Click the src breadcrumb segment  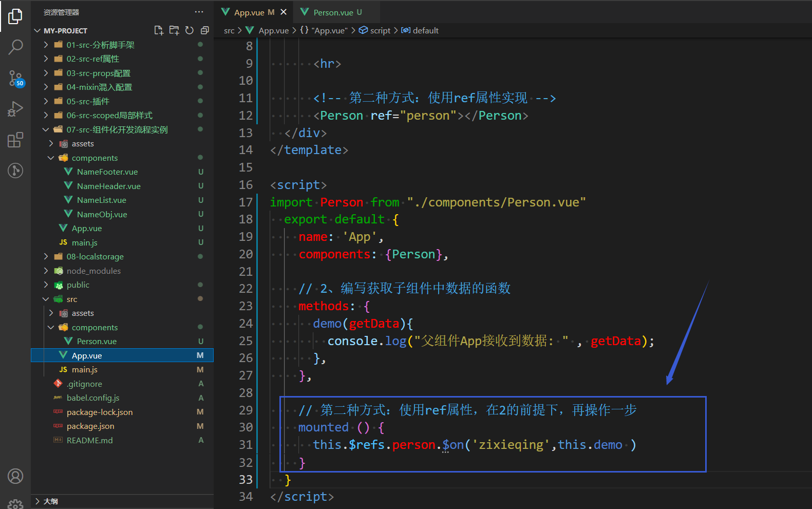point(229,31)
